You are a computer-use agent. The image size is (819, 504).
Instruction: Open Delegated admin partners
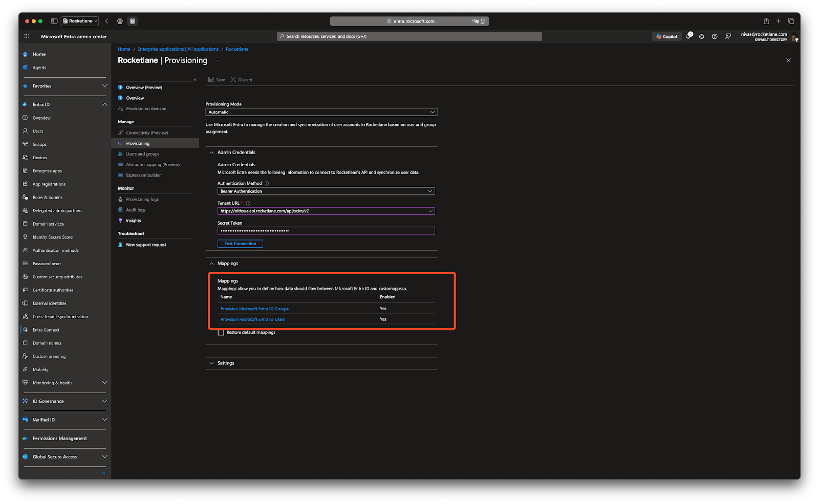point(57,211)
